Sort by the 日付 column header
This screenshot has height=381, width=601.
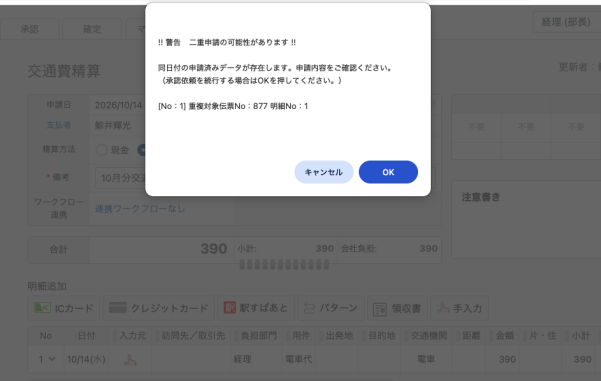click(86, 336)
